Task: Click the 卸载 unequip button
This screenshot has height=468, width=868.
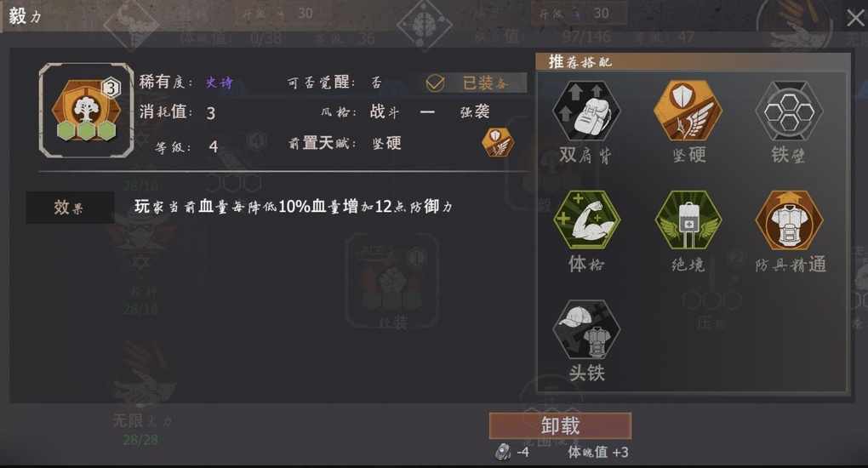Action: tap(560, 425)
